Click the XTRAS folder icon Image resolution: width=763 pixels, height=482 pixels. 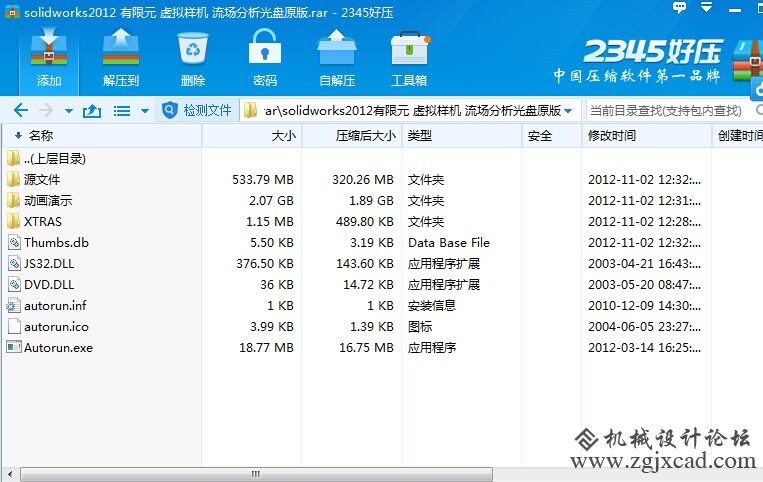[14, 221]
